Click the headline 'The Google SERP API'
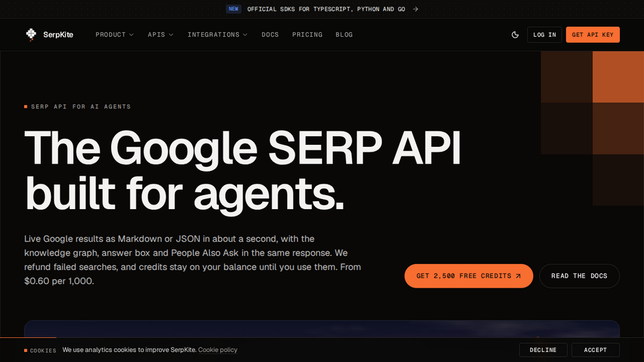 coord(242,147)
